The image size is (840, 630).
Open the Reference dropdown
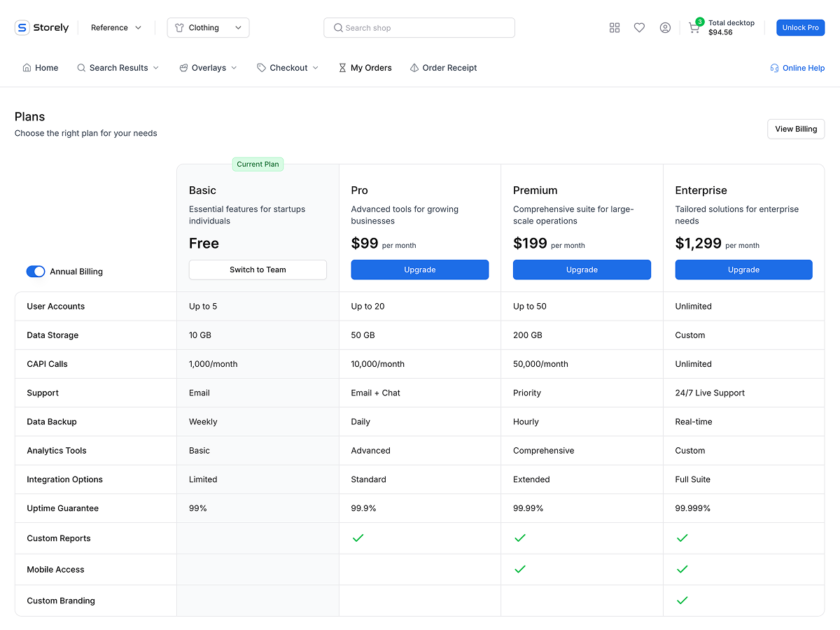[115, 27]
